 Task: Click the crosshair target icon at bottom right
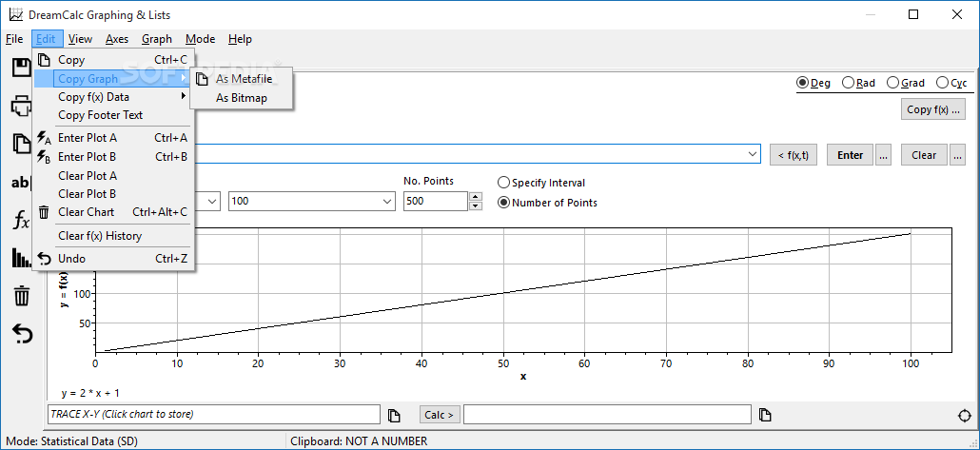pyautogui.click(x=965, y=416)
